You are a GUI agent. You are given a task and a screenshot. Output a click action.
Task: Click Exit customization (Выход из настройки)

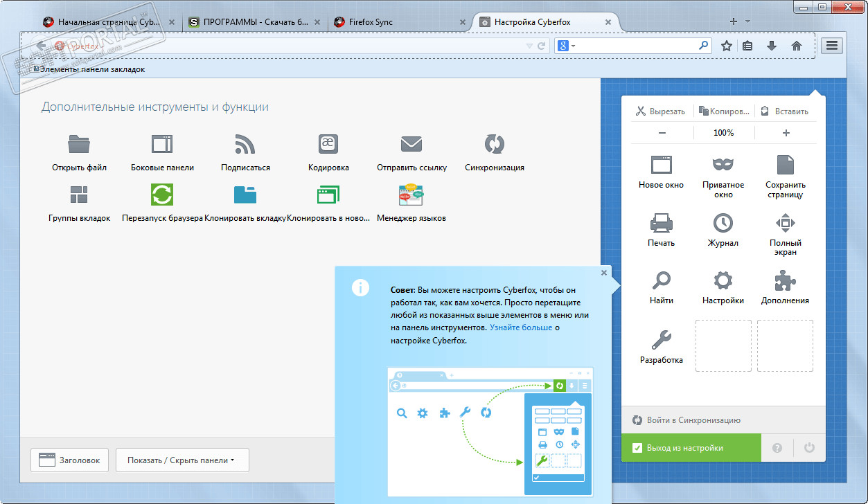[691, 448]
